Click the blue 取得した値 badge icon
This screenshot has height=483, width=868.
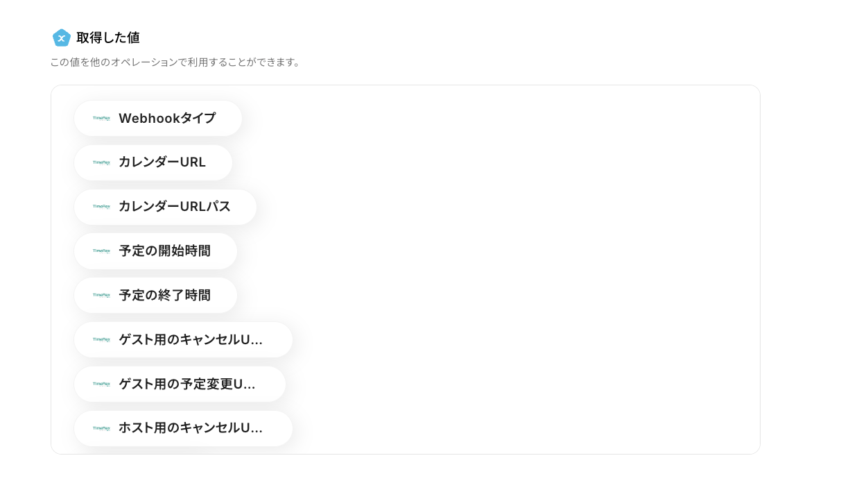(62, 38)
